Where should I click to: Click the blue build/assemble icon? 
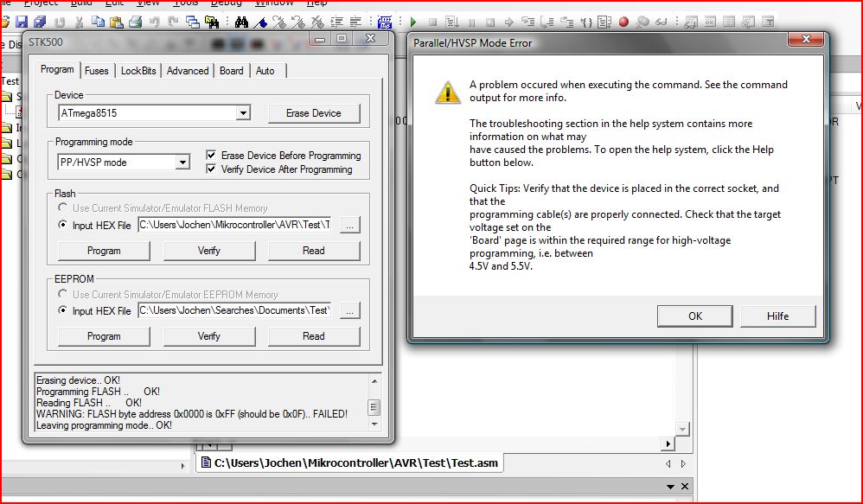(x=385, y=22)
